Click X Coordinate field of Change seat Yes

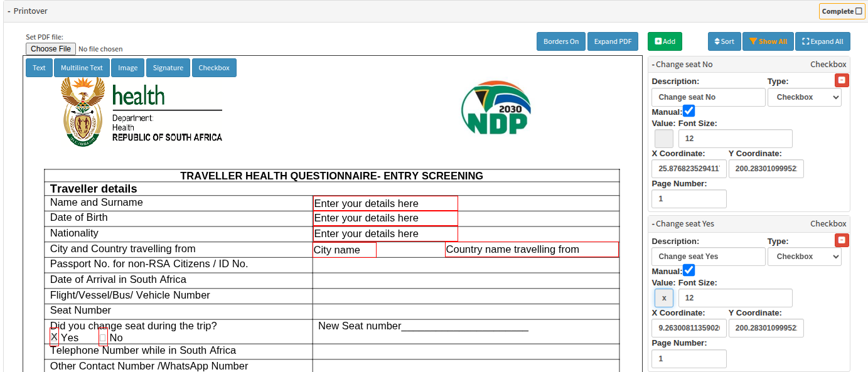click(x=689, y=328)
